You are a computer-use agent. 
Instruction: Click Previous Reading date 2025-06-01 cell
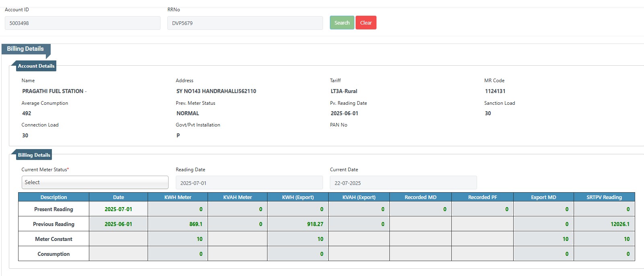tap(118, 224)
